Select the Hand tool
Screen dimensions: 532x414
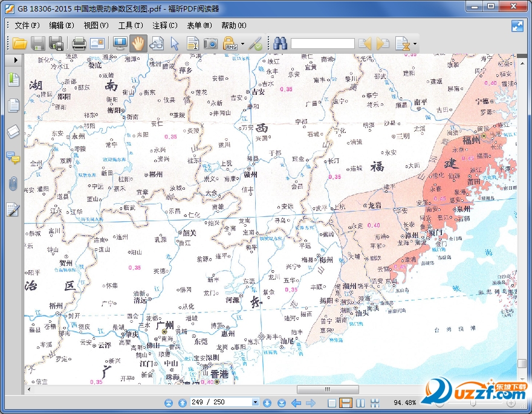click(138, 44)
